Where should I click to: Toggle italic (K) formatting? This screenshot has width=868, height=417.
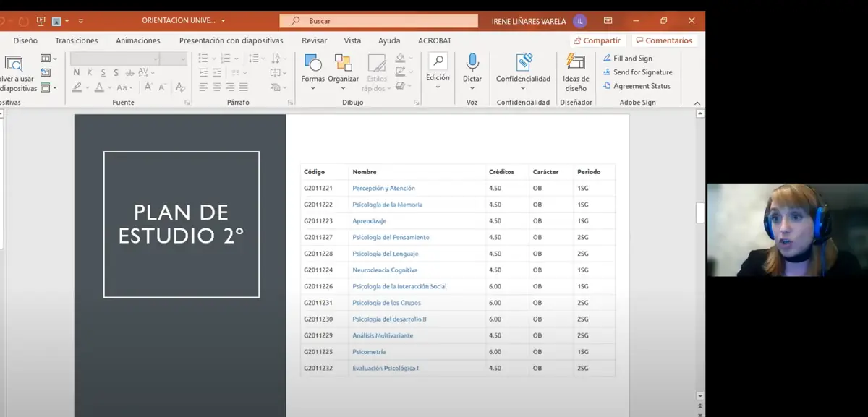90,72
